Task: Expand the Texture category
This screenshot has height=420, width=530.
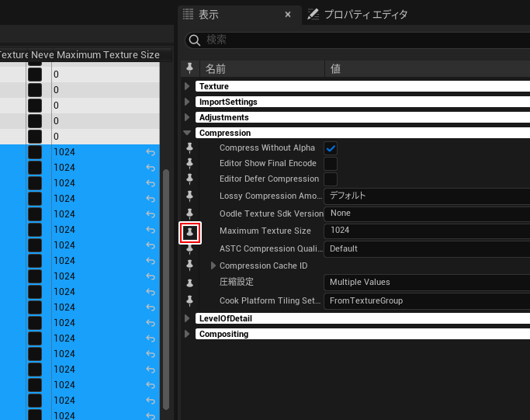Action: [187, 86]
